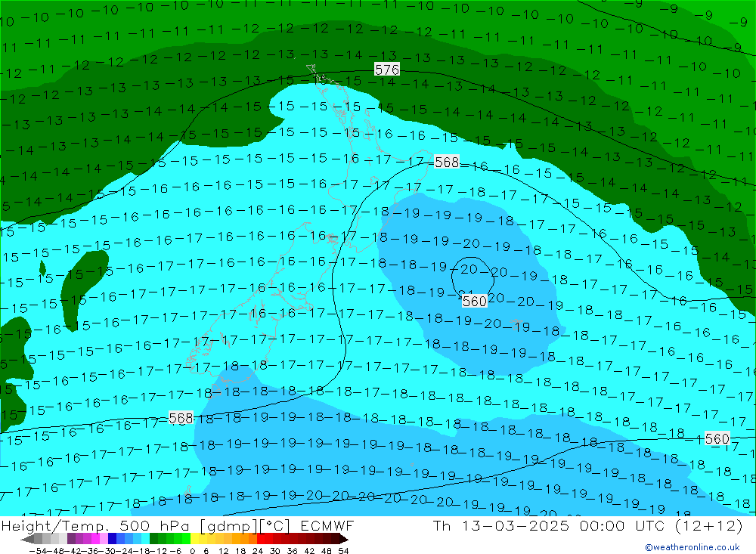Click the 'Th' weekday abbreviation
Image resolution: width=756 pixels, height=554 pixels.
click(x=442, y=525)
